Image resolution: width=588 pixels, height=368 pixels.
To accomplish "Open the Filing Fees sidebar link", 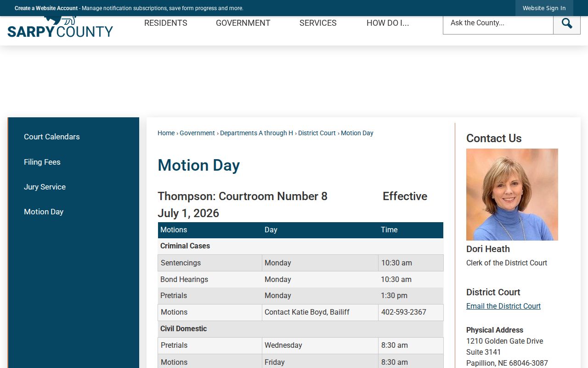I will [42, 162].
